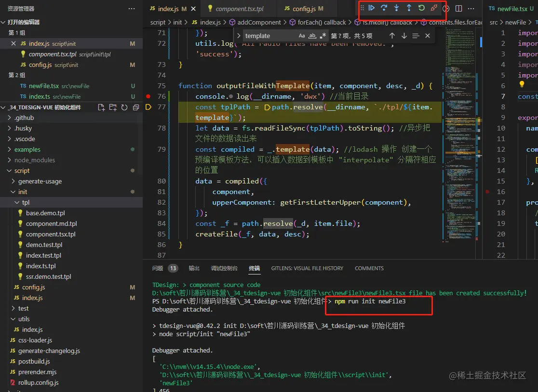This screenshot has width=538, height=392.
Task: Toggle Match Whole Word in find widget
Action: 312,36
